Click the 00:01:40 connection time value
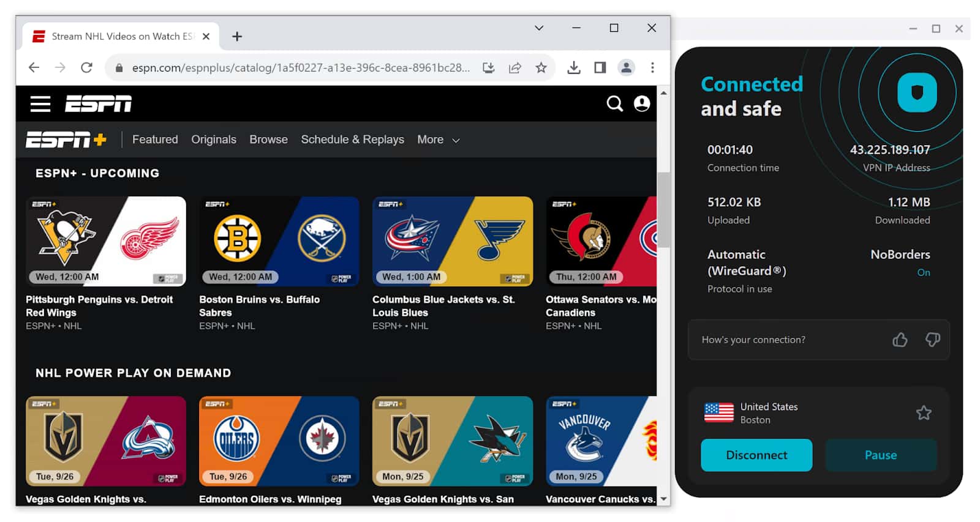980x522 pixels. point(730,150)
